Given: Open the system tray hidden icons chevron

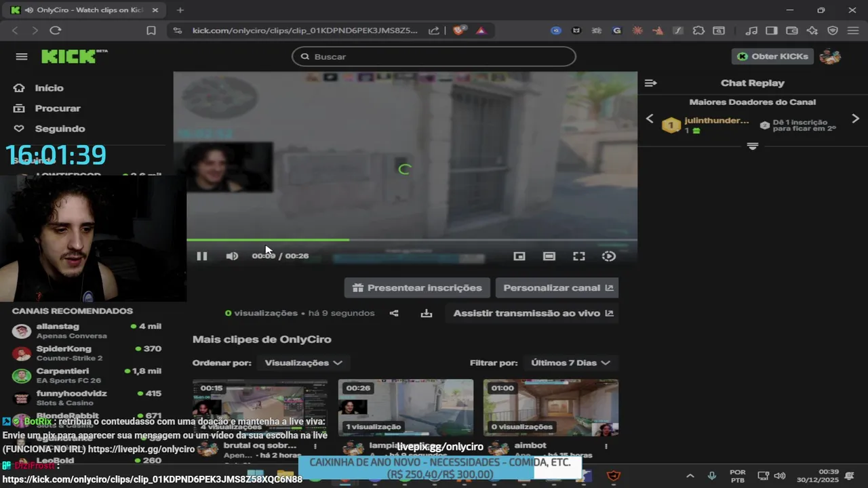Looking at the screenshot, I should (690, 476).
